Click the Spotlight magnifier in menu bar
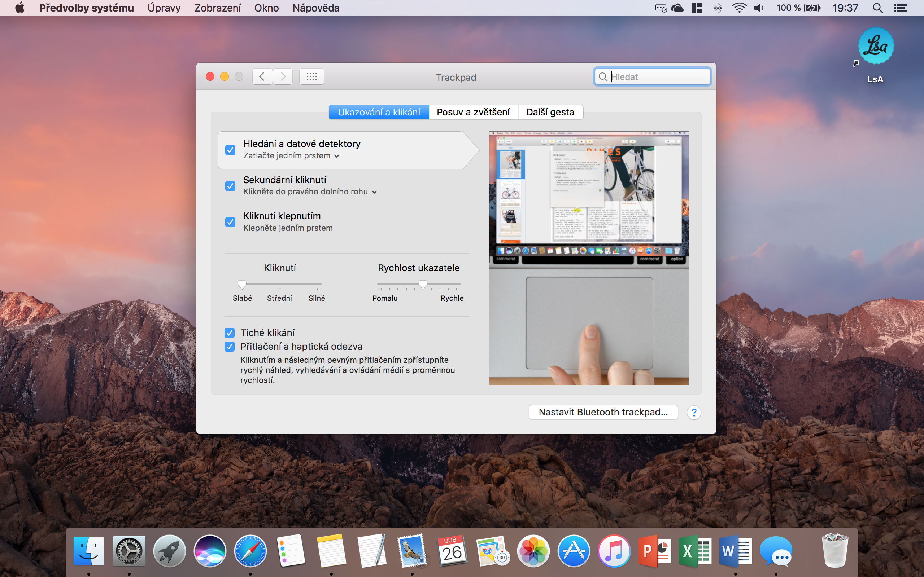Image resolution: width=924 pixels, height=577 pixels. tap(877, 8)
